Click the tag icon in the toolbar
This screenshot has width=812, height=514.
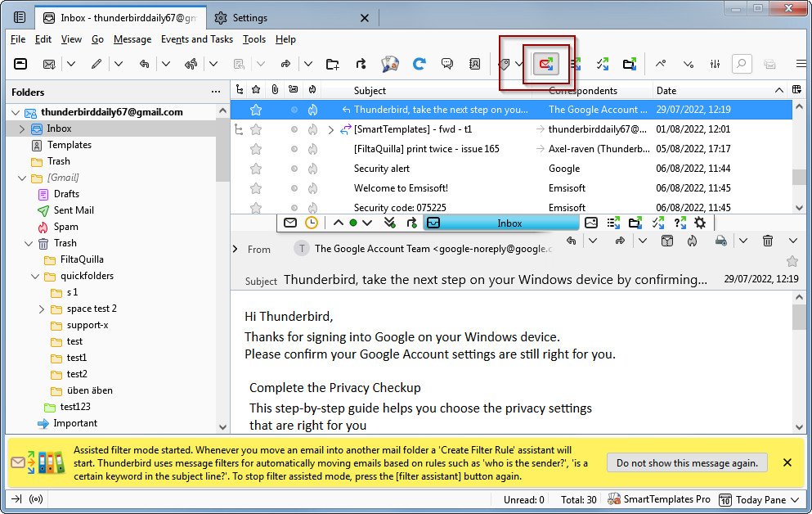point(504,64)
